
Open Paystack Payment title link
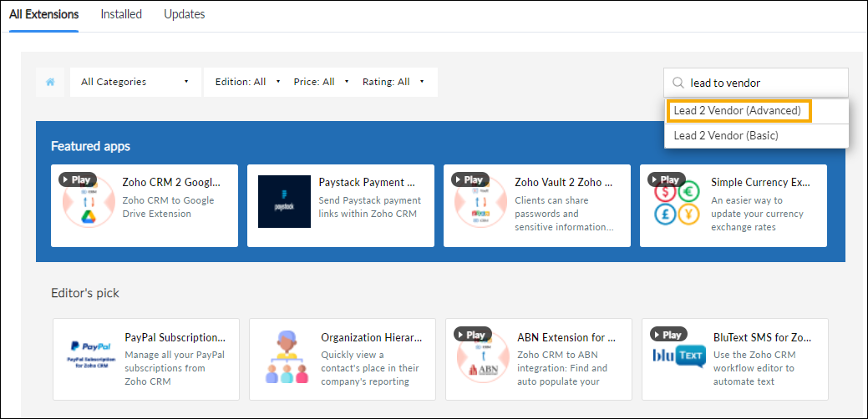[367, 183]
